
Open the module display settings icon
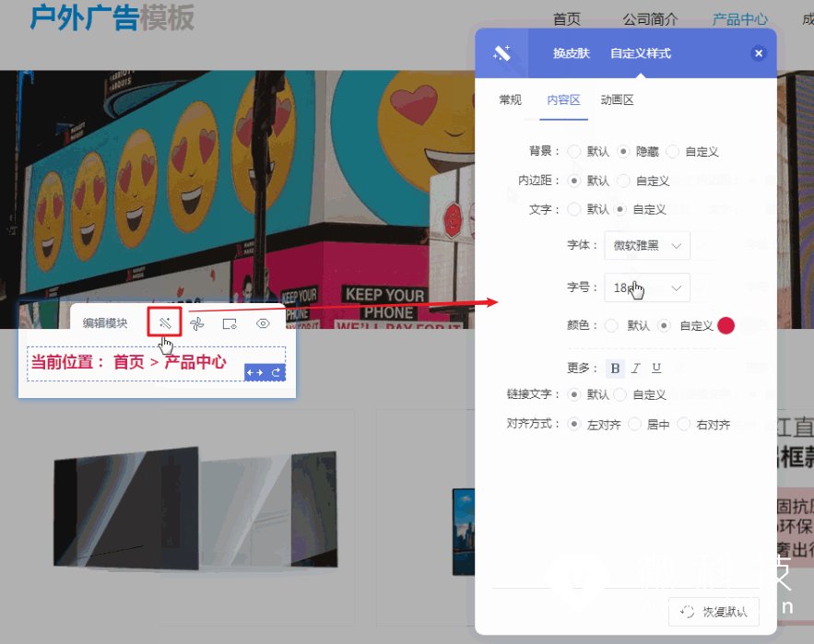pyautogui.click(x=230, y=323)
